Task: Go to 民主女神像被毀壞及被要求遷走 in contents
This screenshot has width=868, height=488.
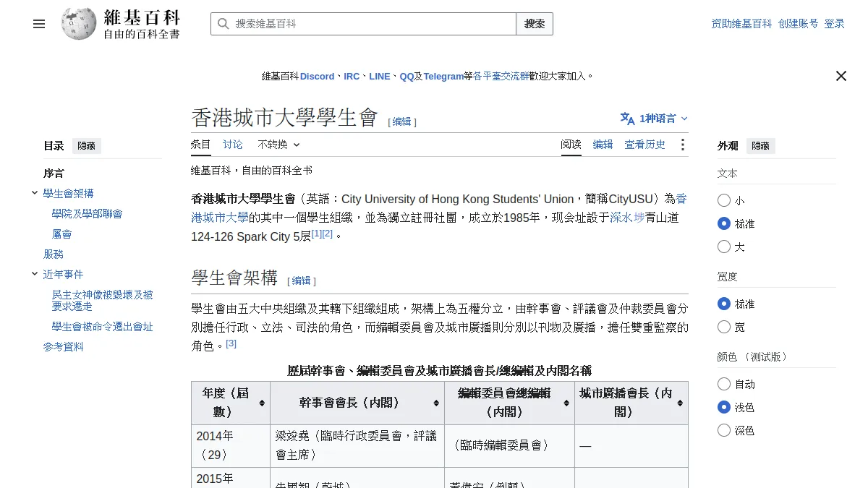Action: [102, 301]
